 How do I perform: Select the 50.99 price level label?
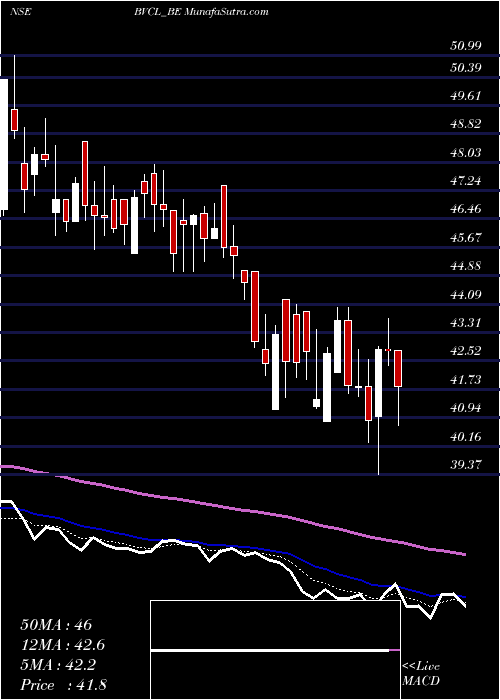(466, 45)
